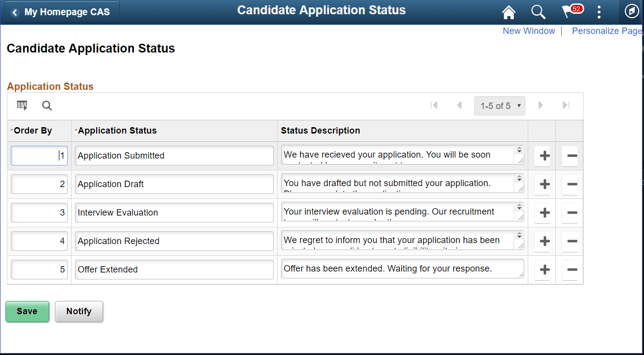Click the Candidate Application Status header title
This screenshot has width=644, height=355.
coord(321,10)
